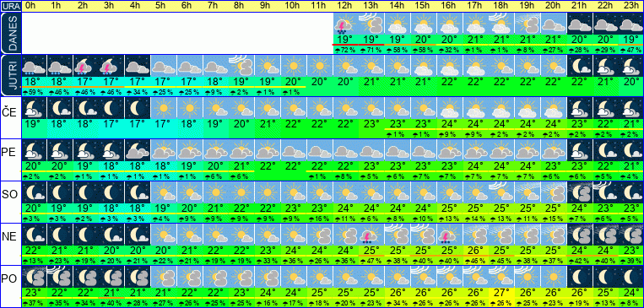The image size is (644, 308).
Task: Click the ČE 5h sunny icon
Action: [x=164, y=108]
